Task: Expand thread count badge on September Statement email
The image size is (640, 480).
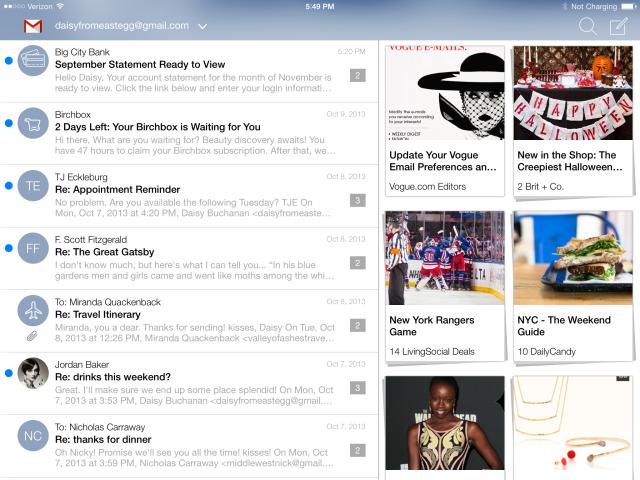Action: click(358, 76)
